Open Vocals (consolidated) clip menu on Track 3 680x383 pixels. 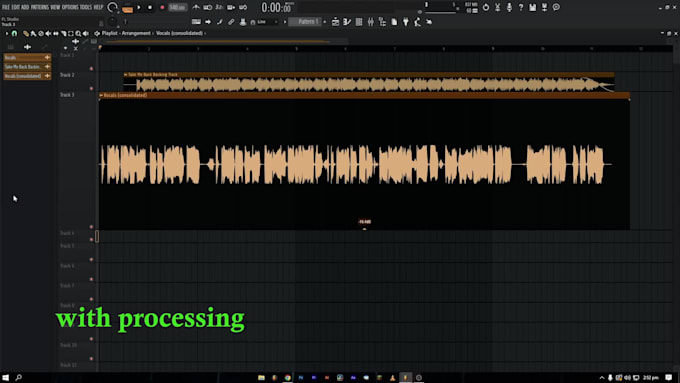[x=101, y=95]
